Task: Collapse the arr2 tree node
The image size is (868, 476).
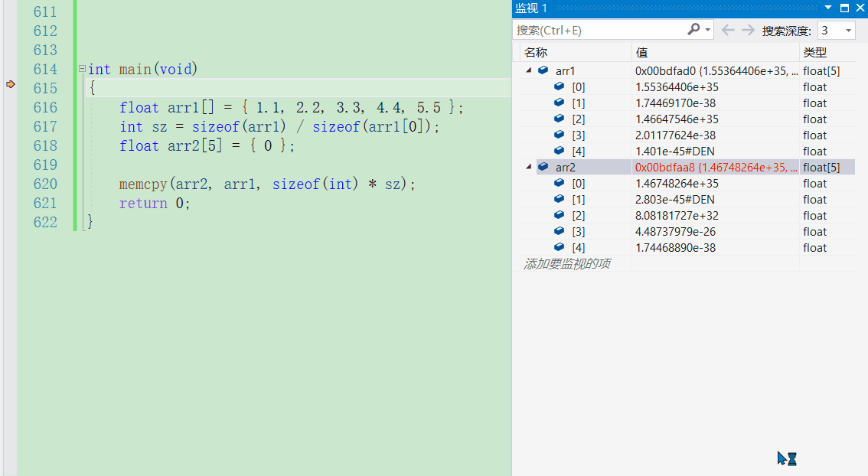Action: pos(529,167)
